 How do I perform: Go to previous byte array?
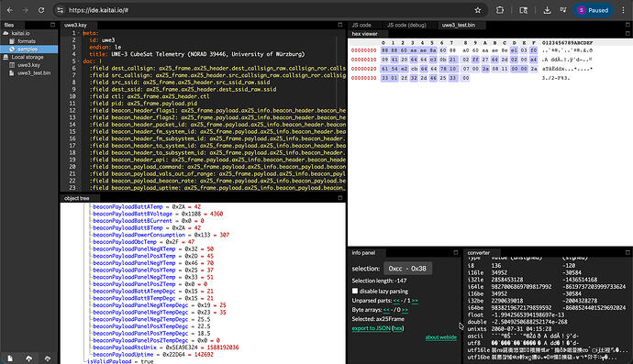click(386, 310)
